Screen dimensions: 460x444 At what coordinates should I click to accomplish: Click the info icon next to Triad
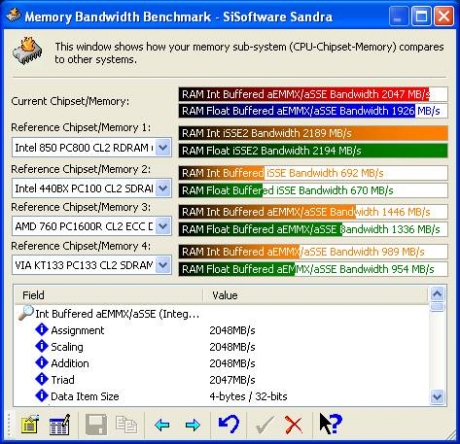point(42,379)
